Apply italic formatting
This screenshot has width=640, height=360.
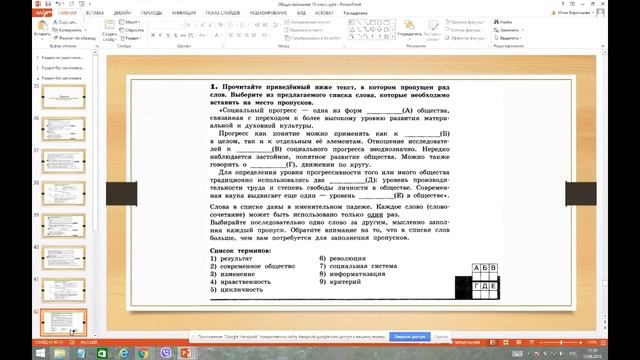(x=160, y=36)
